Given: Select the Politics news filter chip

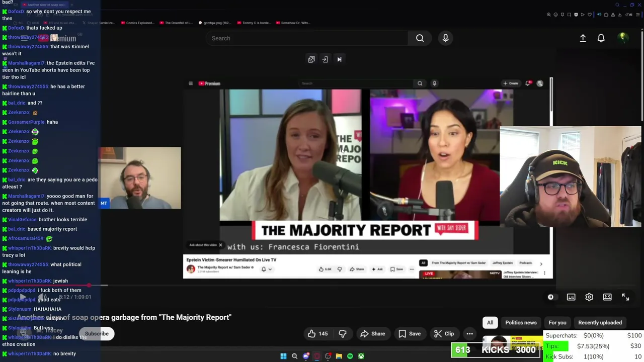Looking at the screenshot, I should tap(521, 322).
